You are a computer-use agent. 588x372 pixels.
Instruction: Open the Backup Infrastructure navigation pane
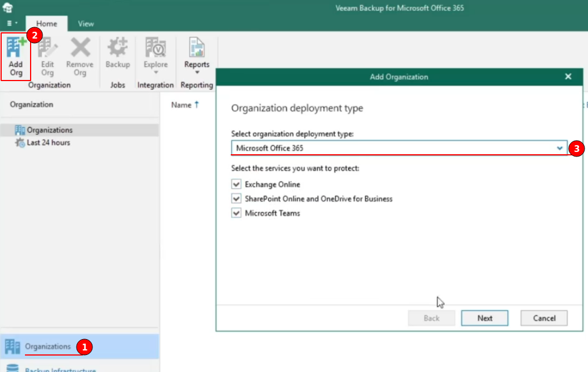coord(79,367)
